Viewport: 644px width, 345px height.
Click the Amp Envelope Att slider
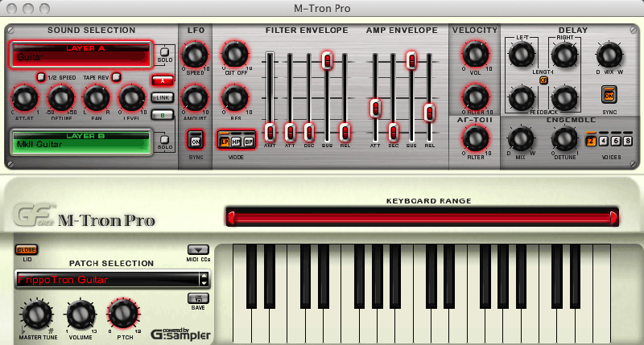click(x=375, y=109)
